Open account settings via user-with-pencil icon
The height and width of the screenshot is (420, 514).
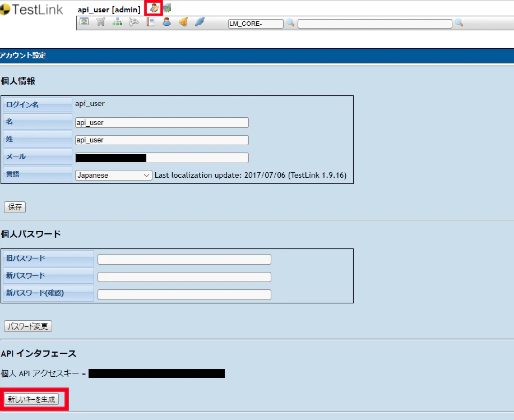(154, 8)
